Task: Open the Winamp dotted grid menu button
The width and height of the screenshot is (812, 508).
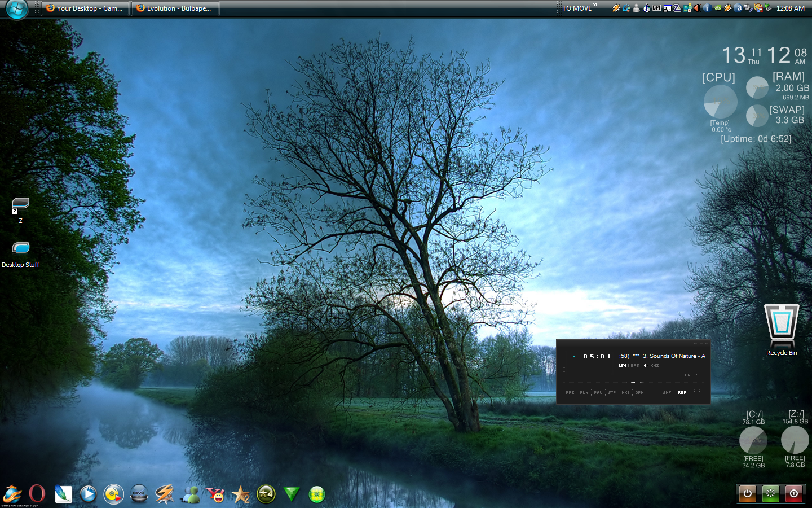Action: [x=697, y=392]
